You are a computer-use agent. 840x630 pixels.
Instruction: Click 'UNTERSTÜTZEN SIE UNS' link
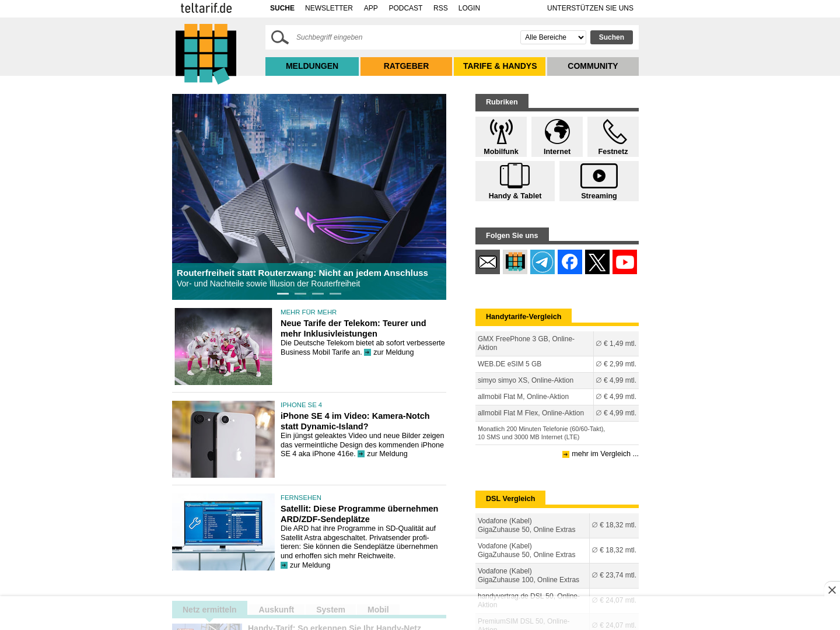590,8
